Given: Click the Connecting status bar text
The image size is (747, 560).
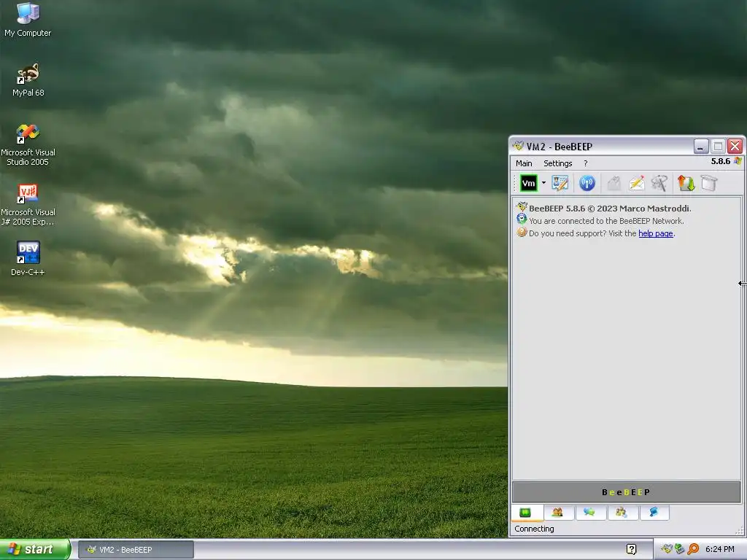Looking at the screenshot, I should (534, 529).
